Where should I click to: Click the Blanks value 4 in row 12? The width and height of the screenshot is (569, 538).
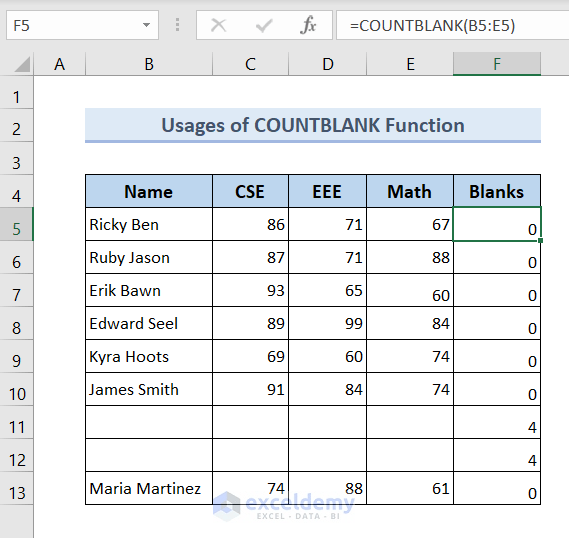pyautogui.click(x=497, y=455)
